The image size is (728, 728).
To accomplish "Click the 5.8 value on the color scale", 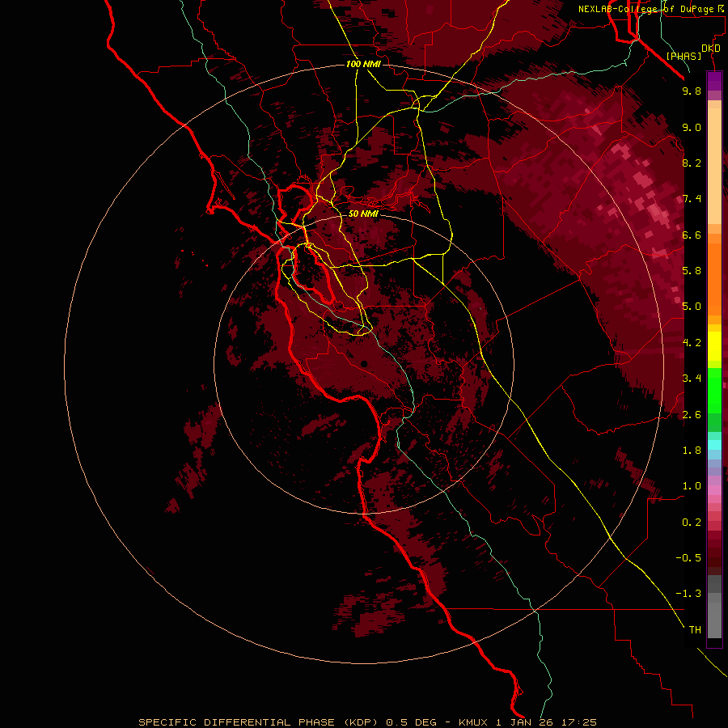I will click(692, 271).
